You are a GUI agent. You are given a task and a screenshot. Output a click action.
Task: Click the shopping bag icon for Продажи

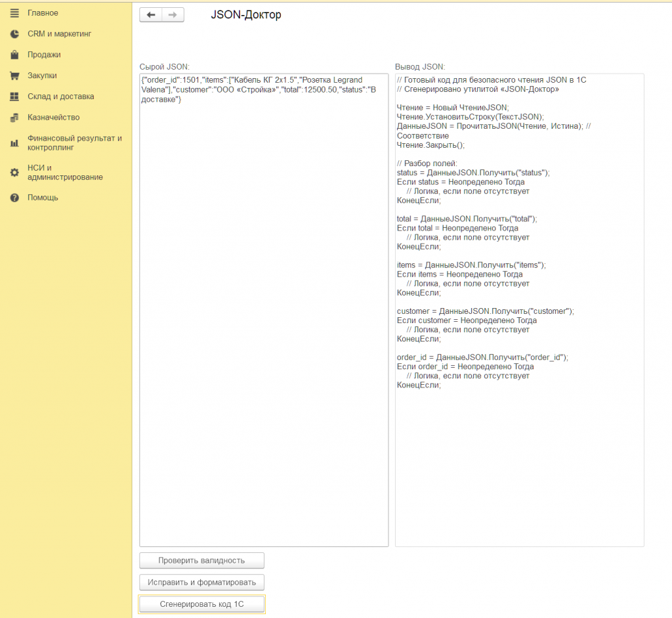[14, 55]
